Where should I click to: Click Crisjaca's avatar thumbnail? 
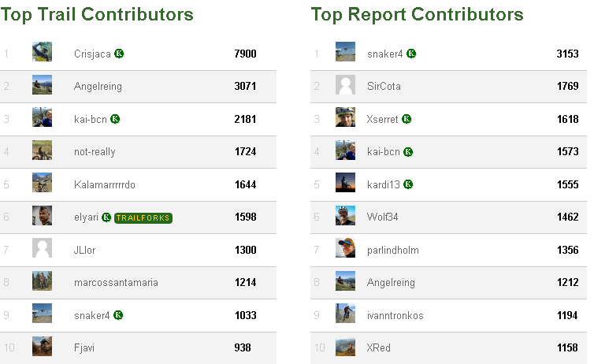[x=43, y=53]
